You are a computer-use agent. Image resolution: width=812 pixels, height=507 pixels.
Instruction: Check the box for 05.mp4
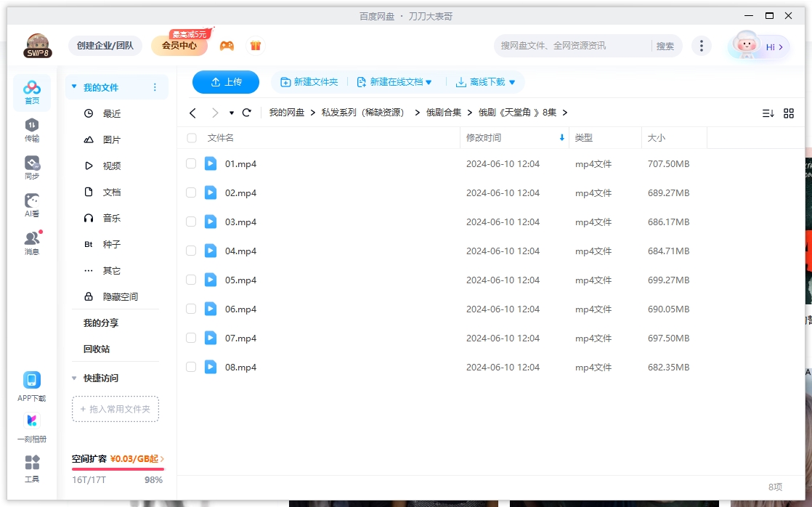tap(191, 280)
